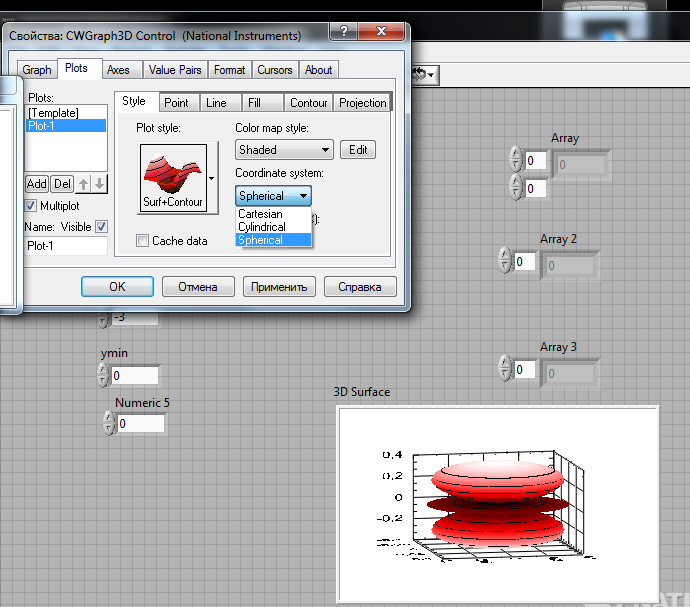This screenshot has width=690, height=607.
Task: Click the Numeric 5 stepper arrows
Action: (107, 423)
